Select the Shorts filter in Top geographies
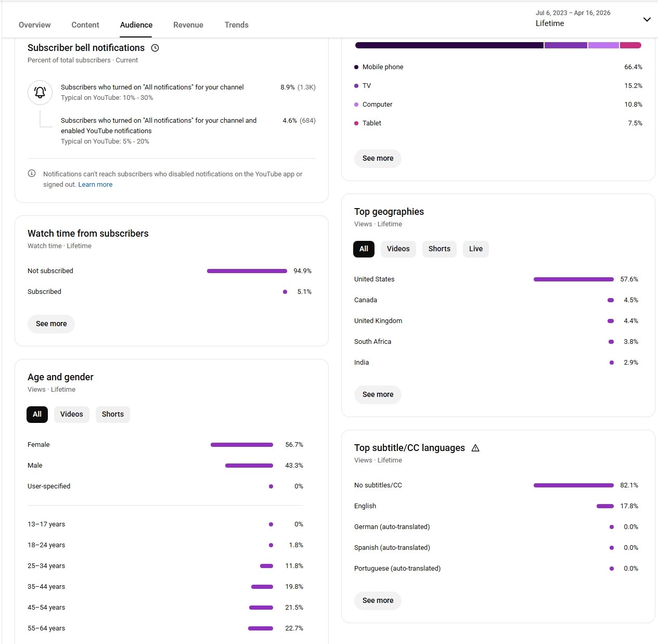 (x=439, y=249)
